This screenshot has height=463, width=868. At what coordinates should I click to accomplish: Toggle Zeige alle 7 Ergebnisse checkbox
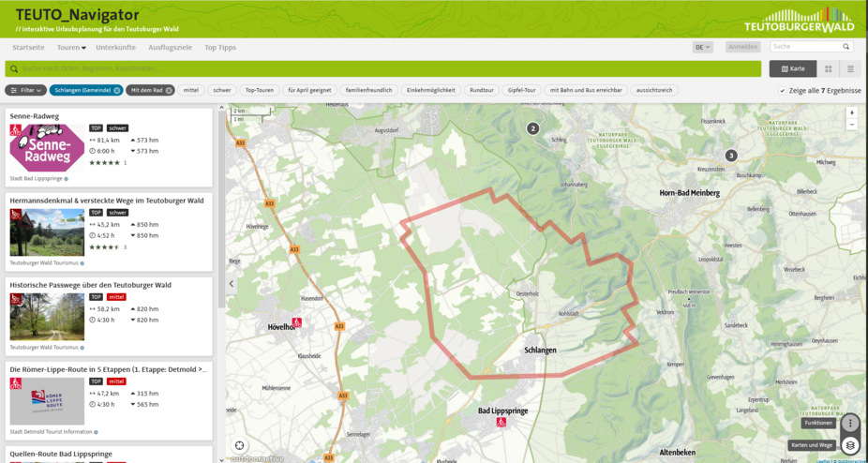click(783, 91)
